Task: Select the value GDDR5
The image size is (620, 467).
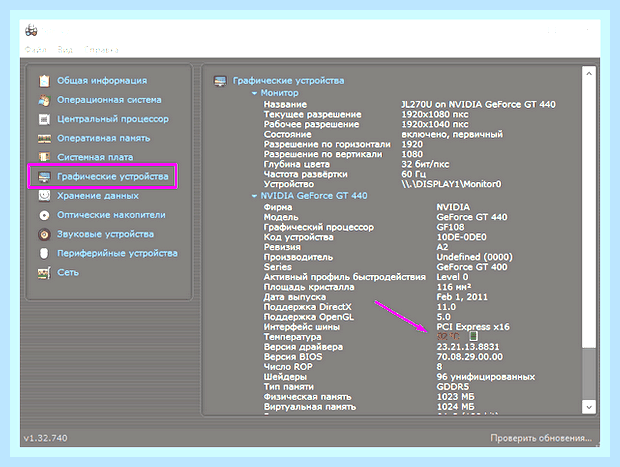Action: [x=453, y=387]
